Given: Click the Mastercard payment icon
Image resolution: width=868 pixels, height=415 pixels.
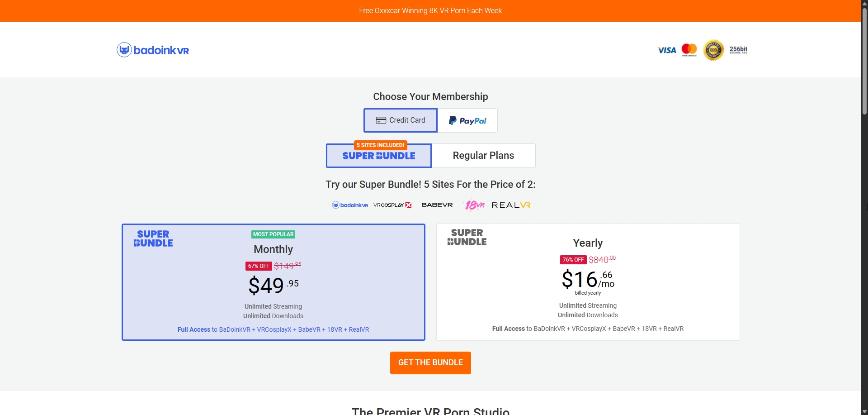Looking at the screenshot, I should pyautogui.click(x=689, y=50).
